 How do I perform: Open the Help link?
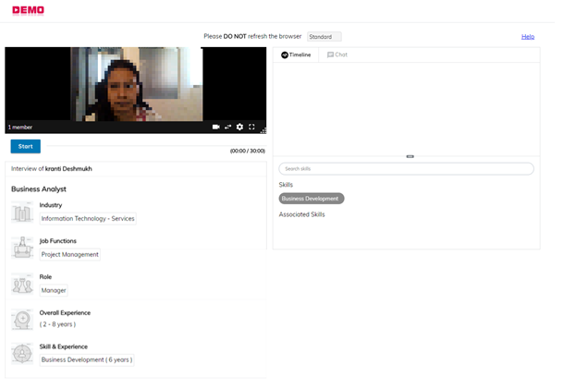[x=528, y=37]
